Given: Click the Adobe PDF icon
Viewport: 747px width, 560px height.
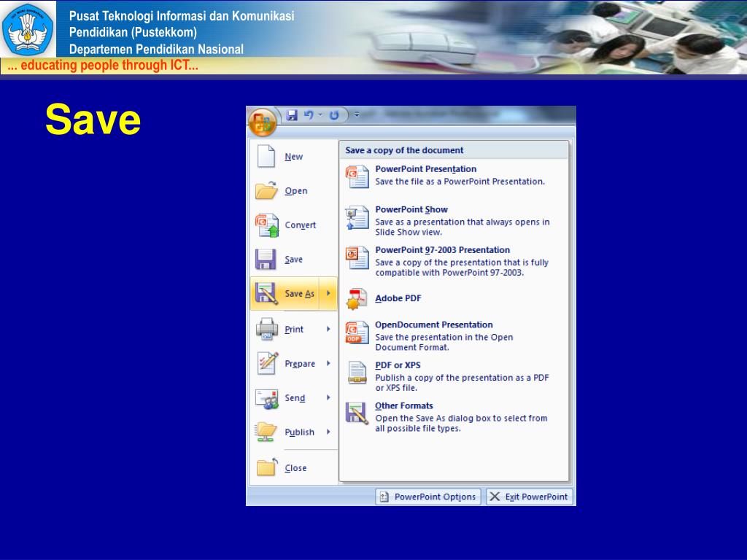Looking at the screenshot, I should [357, 298].
